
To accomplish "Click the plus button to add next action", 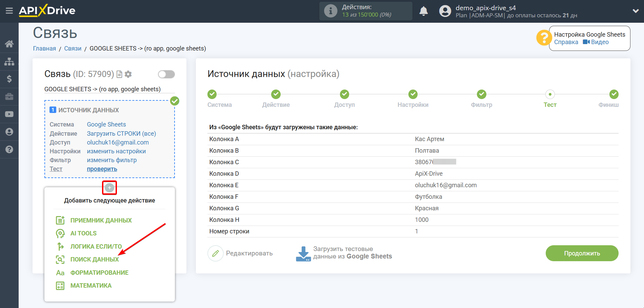I will [x=109, y=188].
